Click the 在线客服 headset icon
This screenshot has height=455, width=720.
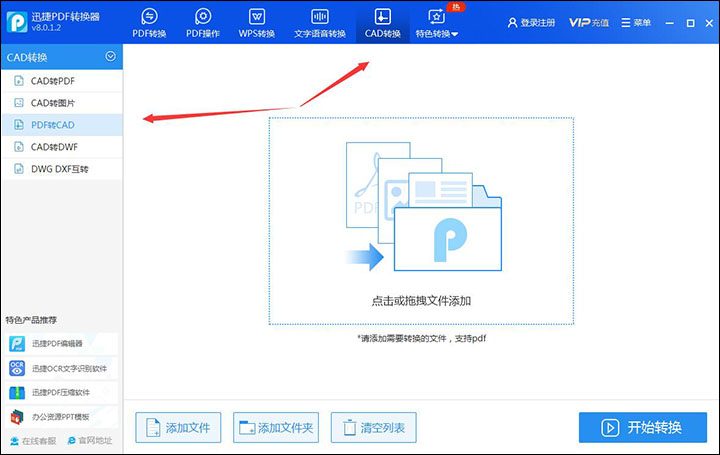[x=15, y=441]
